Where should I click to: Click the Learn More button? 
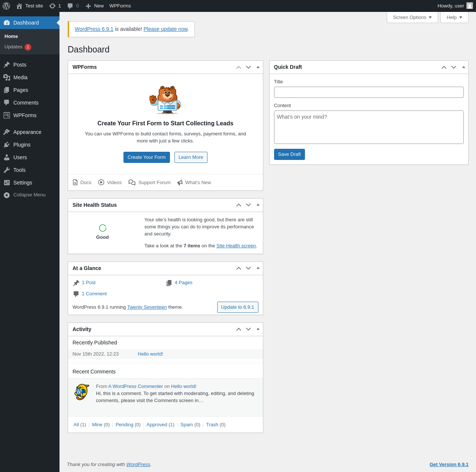pos(191,157)
